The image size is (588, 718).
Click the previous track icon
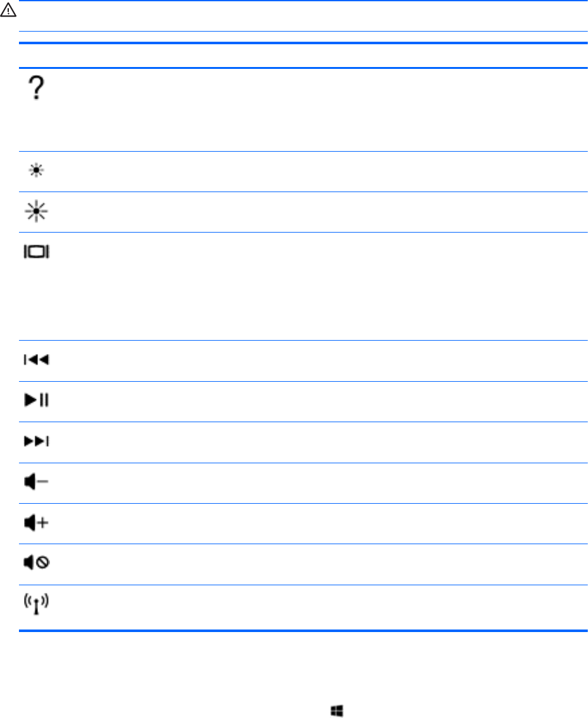[37, 361]
